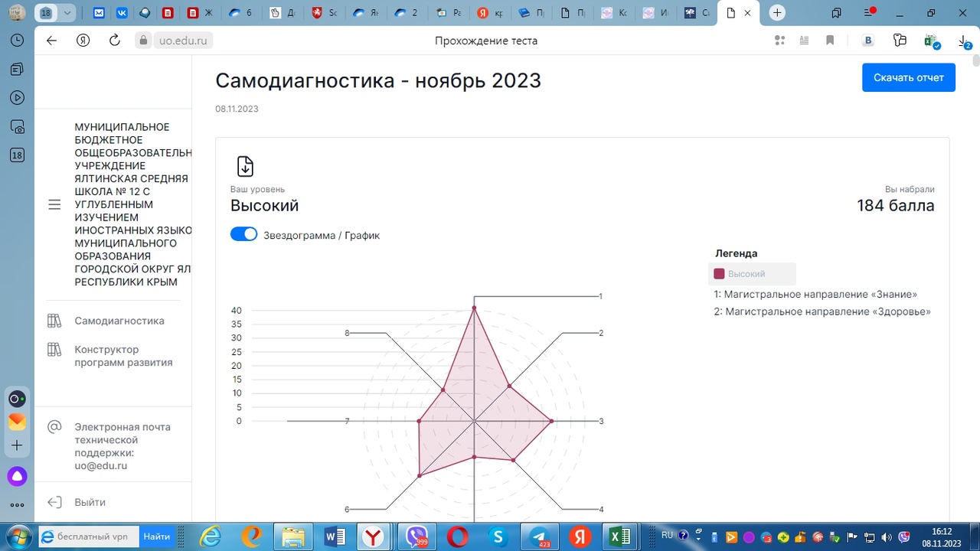Open a new browser tab with the plus button
This screenshot has height=551, width=980.
click(x=777, y=13)
